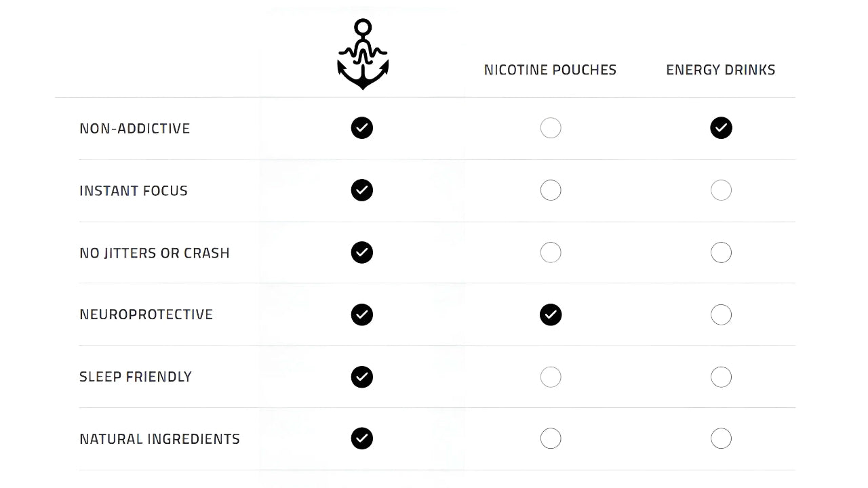This screenshot has width=868, height=488.
Task: Click Natural Ingredients checkmark in anchor column
Action: click(362, 439)
